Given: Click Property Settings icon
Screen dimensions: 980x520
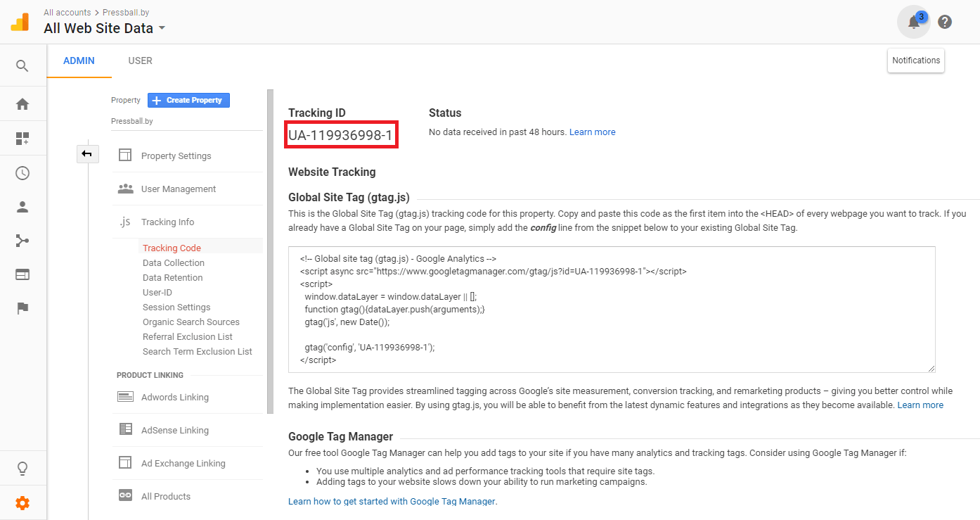Looking at the screenshot, I should (125, 156).
